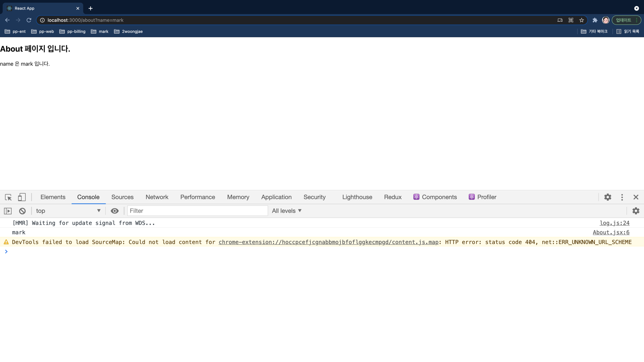The height and width of the screenshot is (362, 644).
Task: Open console settings gear icon
Action: (636, 211)
